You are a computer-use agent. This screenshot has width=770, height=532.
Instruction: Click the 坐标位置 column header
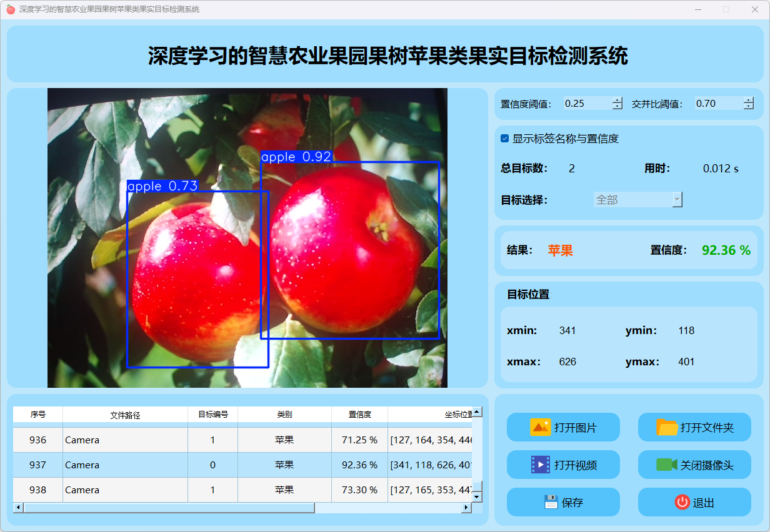pyautogui.click(x=431, y=415)
